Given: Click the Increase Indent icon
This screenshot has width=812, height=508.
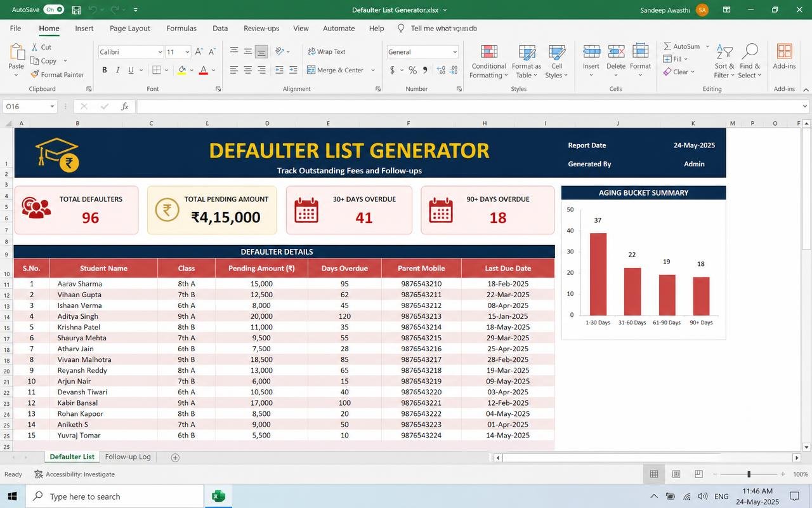Looking at the screenshot, I should [x=293, y=70].
